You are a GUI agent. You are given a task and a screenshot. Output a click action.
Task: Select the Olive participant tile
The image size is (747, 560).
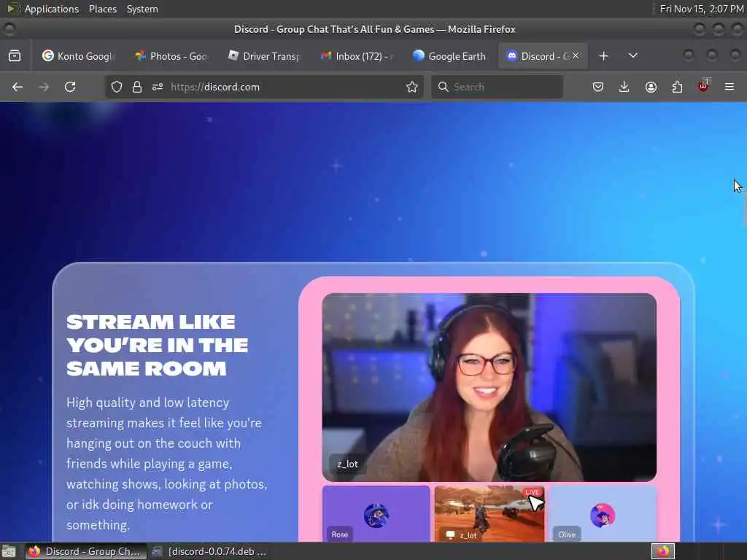click(603, 513)
